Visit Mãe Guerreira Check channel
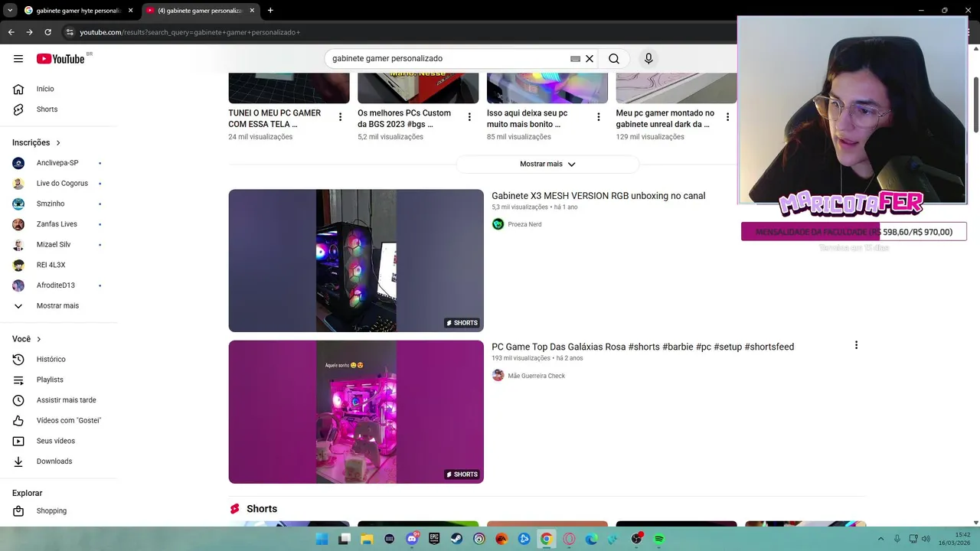The height and width of the screenshot is (551, 980). 536,376
